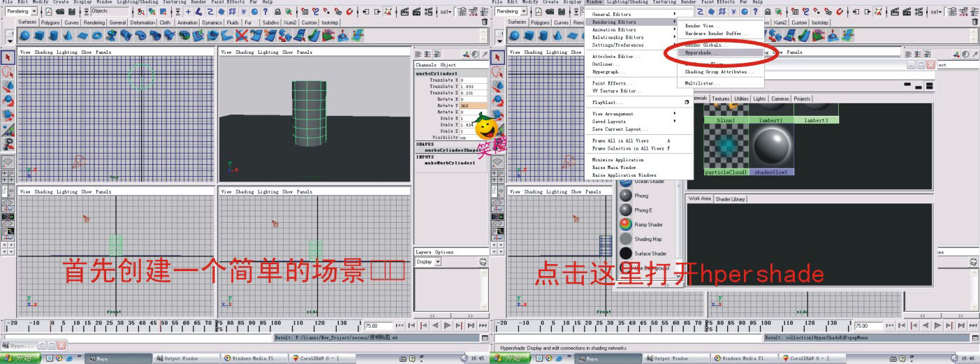The height and width of the screenshot is (364, 980).
Task: Switch to Textures tab in Hypershade
Action: click(720, 99)
